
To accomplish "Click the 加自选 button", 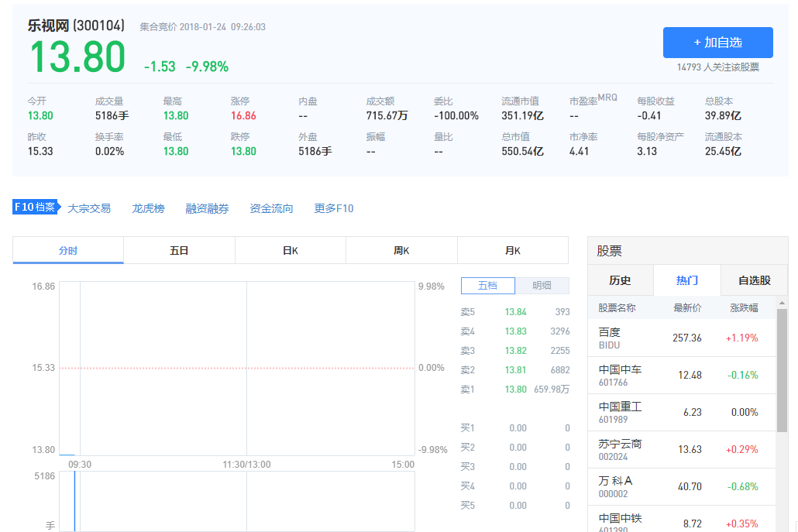I will (x=717, y=43).
